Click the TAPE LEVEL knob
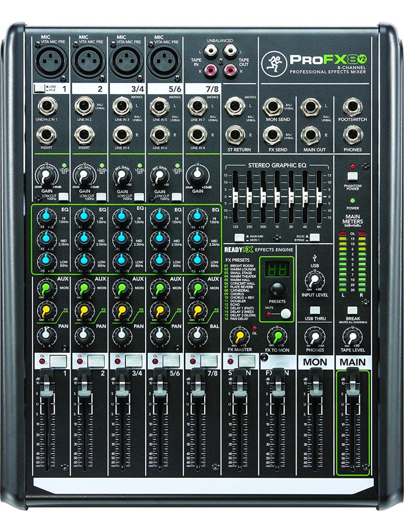Screen dimensions: 404x532 pos(352,337)
